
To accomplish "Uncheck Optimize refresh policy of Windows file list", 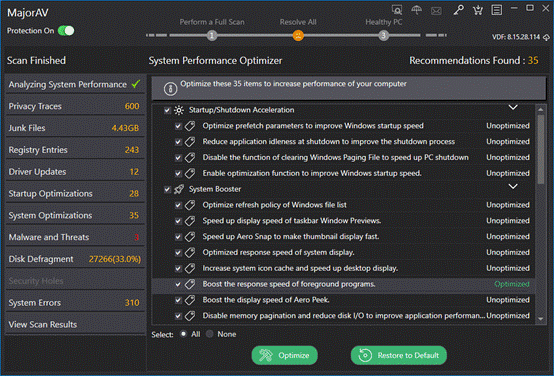I will tap(178, 205).
